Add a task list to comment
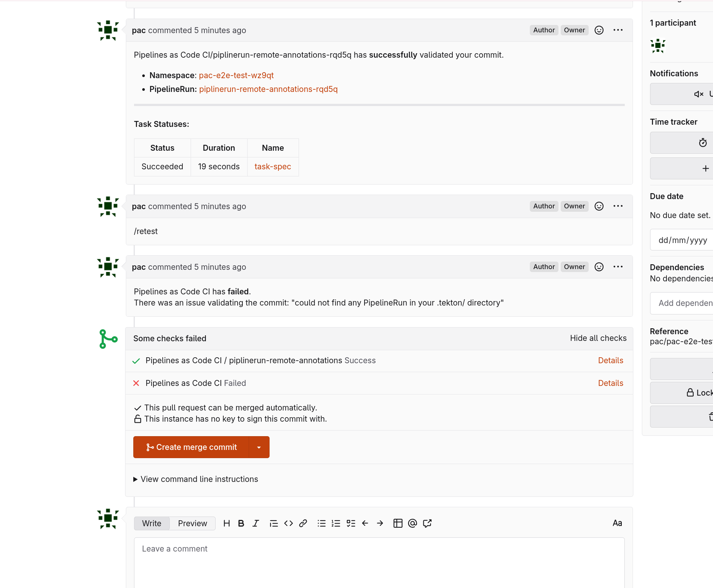This screenshot has width=713, height=588. click(x=351, y=523)
